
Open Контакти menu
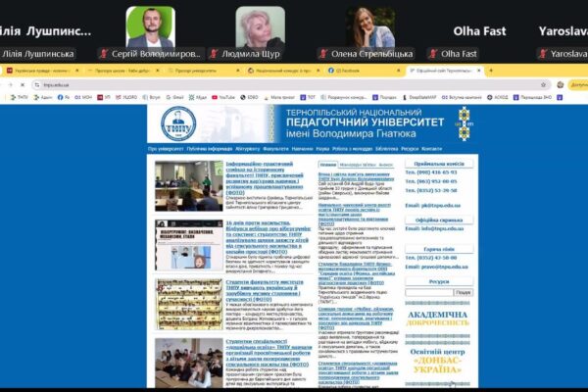click(x=431, y=149)
